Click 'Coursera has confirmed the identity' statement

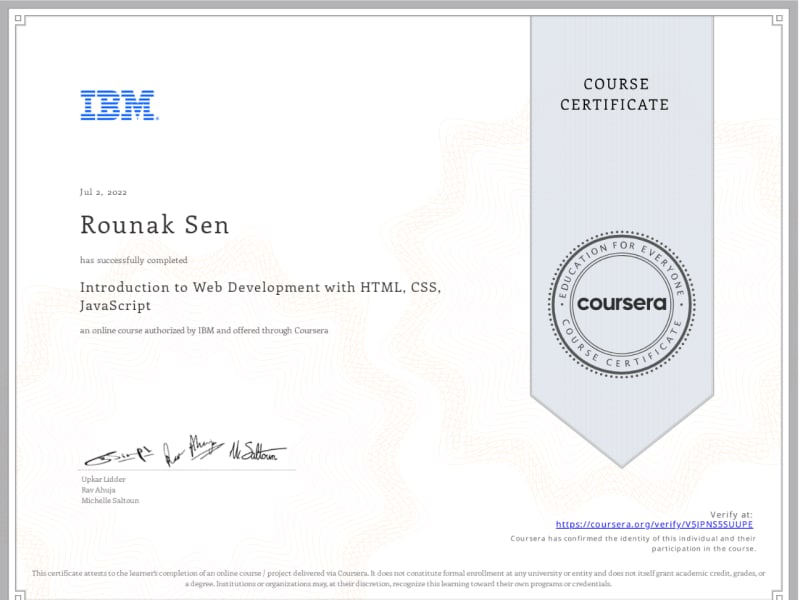coord(633,543)
